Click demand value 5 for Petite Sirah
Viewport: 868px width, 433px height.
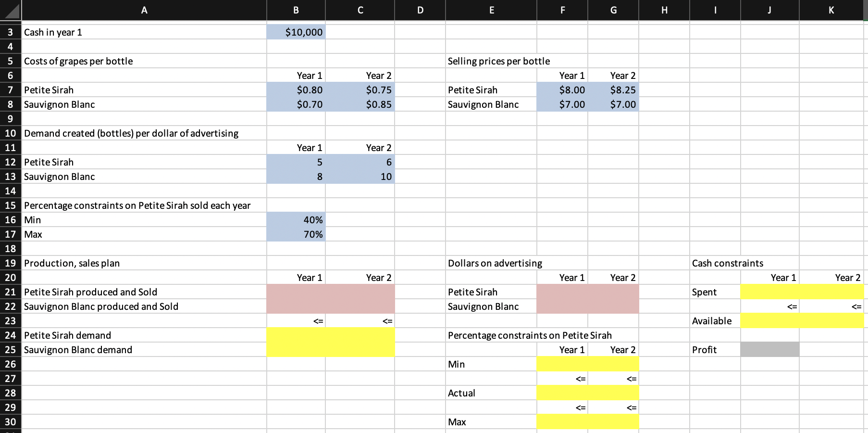296,162
